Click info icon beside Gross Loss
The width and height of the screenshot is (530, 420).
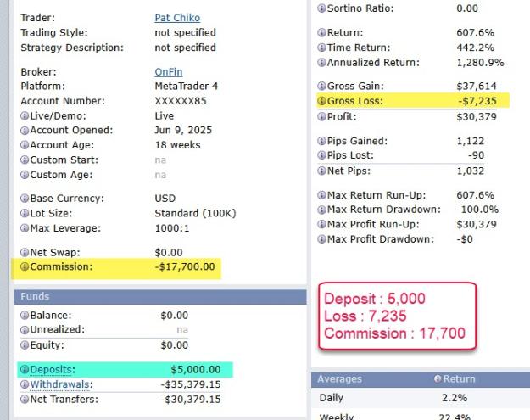[321, 101]
